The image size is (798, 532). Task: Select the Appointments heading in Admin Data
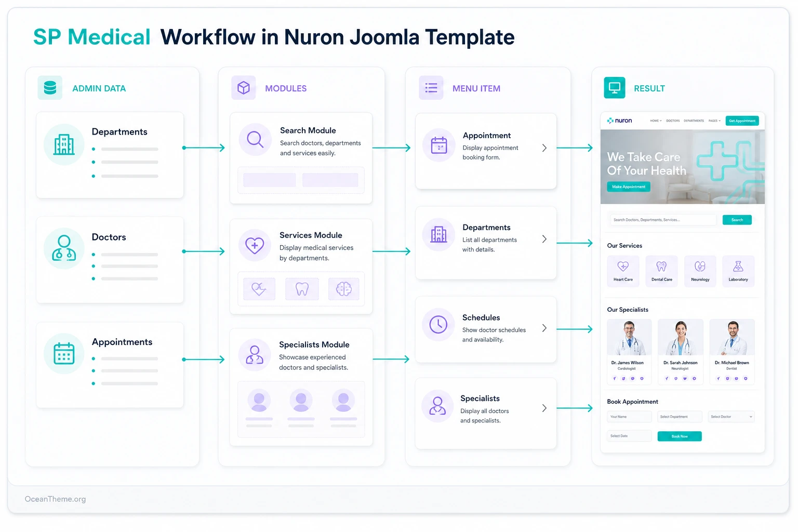122,342
